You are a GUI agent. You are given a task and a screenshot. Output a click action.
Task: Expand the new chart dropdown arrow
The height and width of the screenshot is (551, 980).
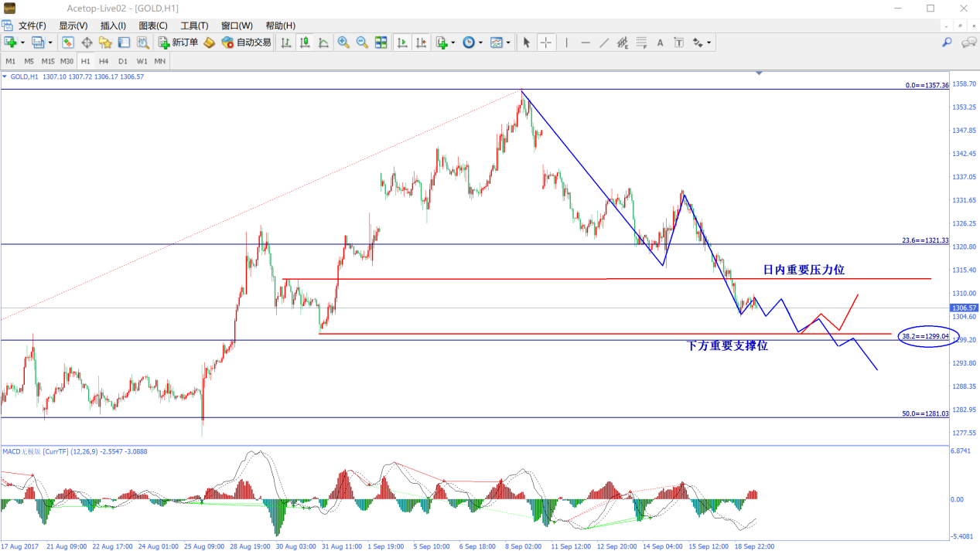pyautogui.click(x=22, y=43)
